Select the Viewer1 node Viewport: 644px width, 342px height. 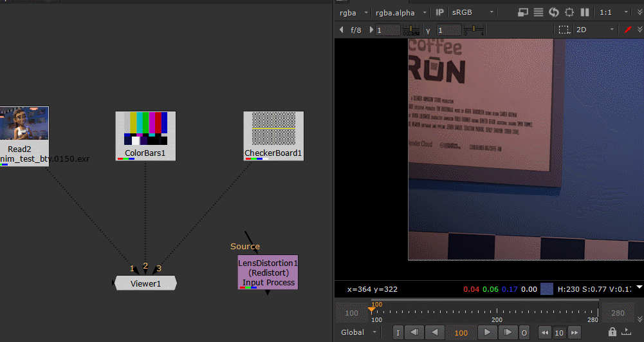tap(145, 283)
